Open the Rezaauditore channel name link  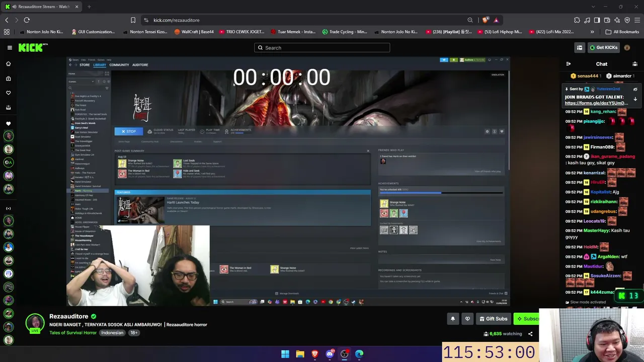[x=69, y=316]
